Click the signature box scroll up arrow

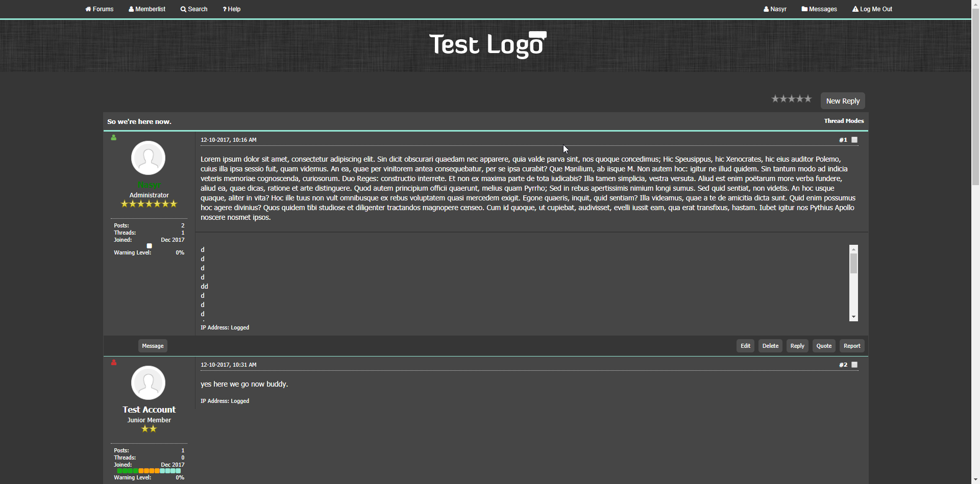coord(853,249)
